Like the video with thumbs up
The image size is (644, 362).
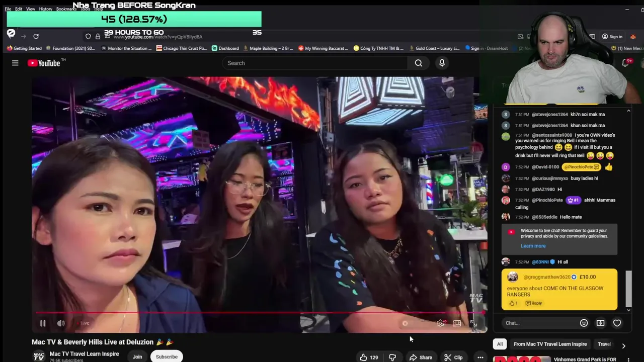[369, 357]
